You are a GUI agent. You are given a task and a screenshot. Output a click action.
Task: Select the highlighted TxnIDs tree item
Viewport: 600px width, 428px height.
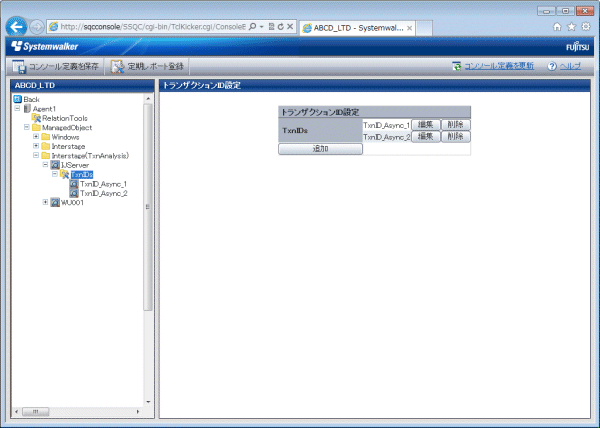82,174
